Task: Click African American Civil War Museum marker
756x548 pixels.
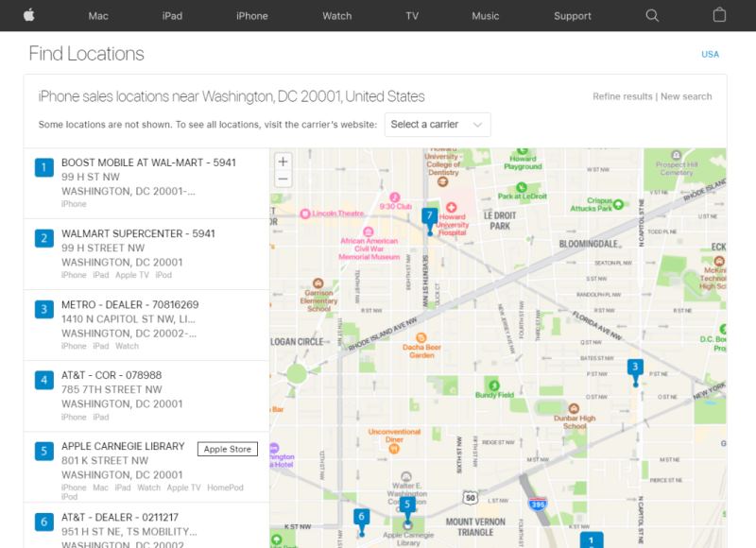Action: [368, 231]
